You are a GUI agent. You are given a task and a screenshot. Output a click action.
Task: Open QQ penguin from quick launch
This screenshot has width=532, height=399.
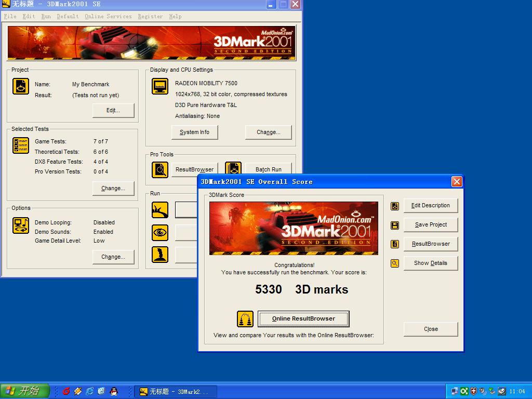(114, 391)
